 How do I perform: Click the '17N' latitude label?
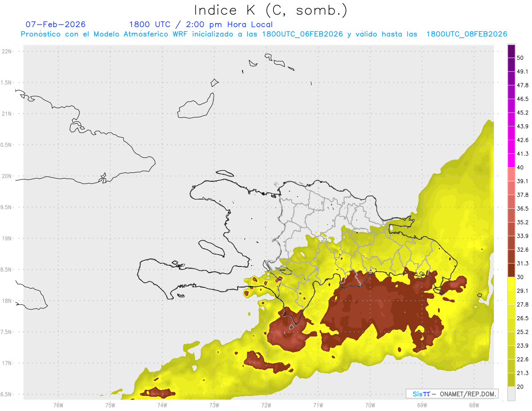[8, 364]
